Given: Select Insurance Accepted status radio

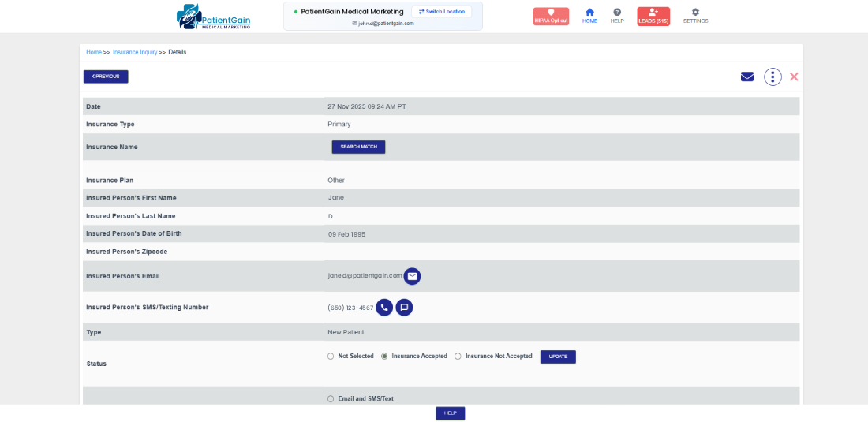Looking at the screenshot, I should 385,357.
